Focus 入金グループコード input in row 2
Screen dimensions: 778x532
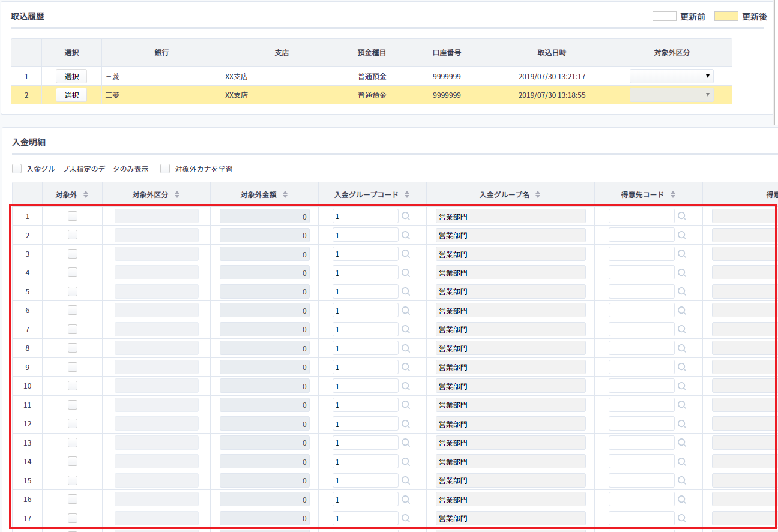[366, 235]
